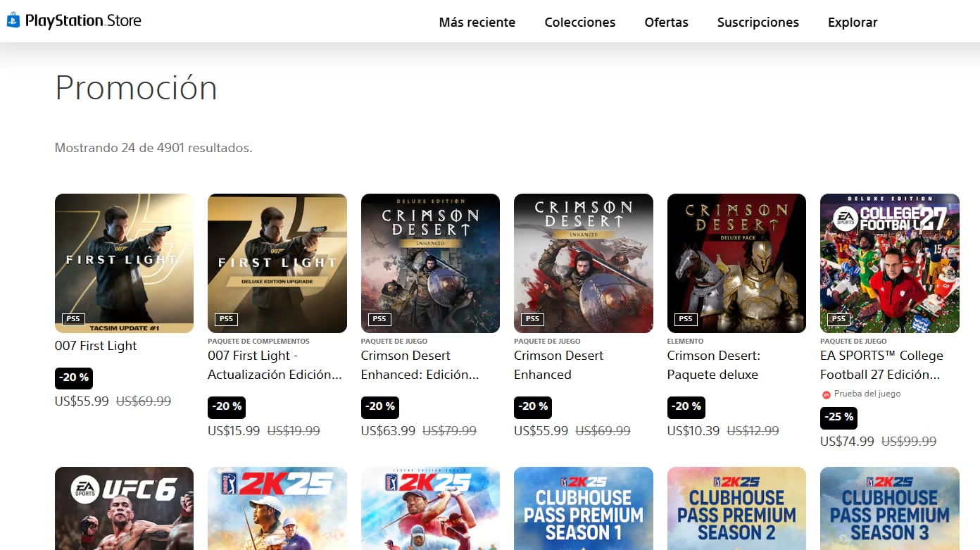Open Clubhouse Pass Premium Season 1 thumbnail
Screen dimensions: 980x550
584,508
